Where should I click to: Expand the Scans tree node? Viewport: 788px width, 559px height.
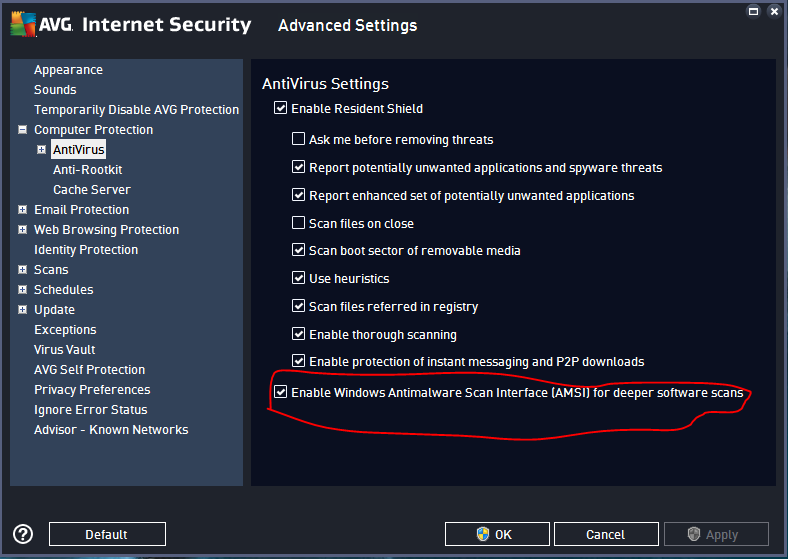pos(22,270)
